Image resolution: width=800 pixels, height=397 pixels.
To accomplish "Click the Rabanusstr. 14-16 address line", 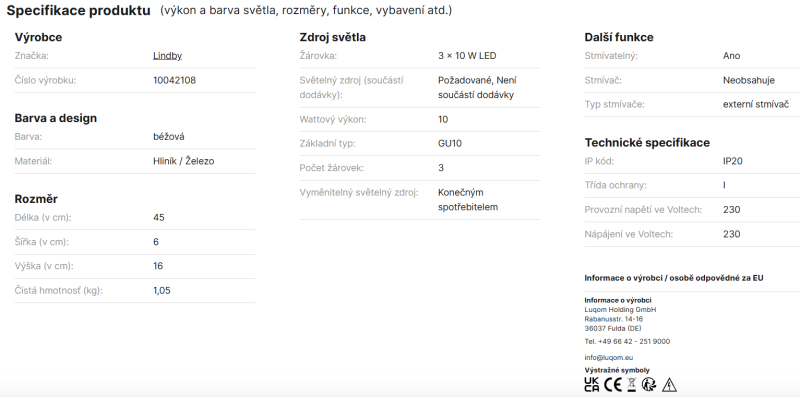I will coord(614,319).
